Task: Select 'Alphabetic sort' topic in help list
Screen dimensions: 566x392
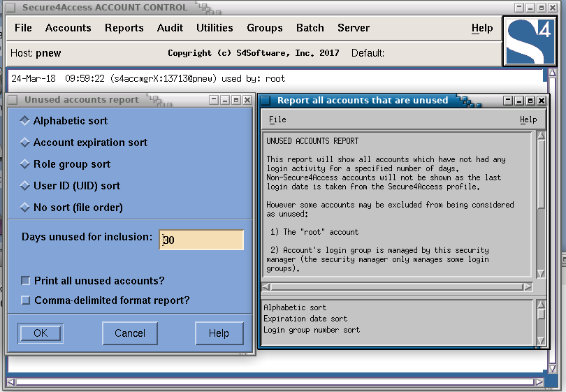Action: pyautogui.click(x=295, y=307)
